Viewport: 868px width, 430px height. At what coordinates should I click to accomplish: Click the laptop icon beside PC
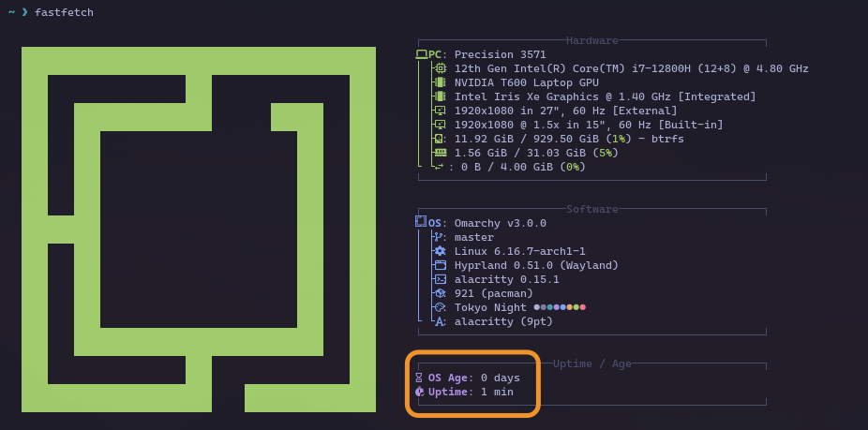421,54
